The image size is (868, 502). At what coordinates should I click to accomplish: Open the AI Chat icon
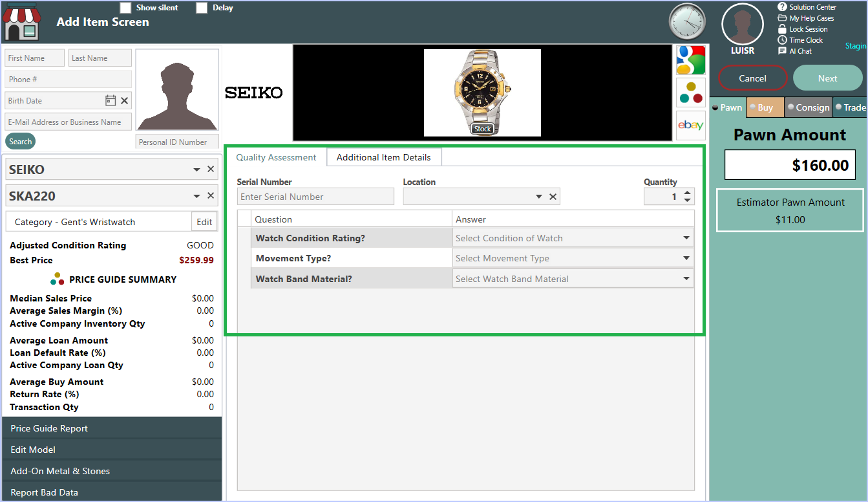coord(782,51)
